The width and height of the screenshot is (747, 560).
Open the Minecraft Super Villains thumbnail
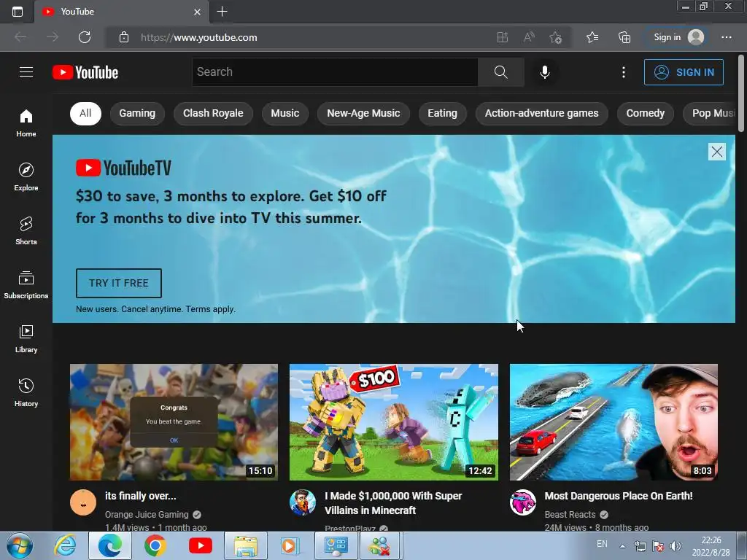[393, 422]
